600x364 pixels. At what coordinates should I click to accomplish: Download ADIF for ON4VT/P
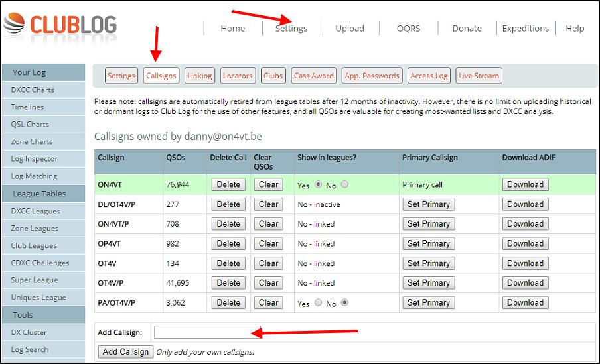[x=526, y=223]
